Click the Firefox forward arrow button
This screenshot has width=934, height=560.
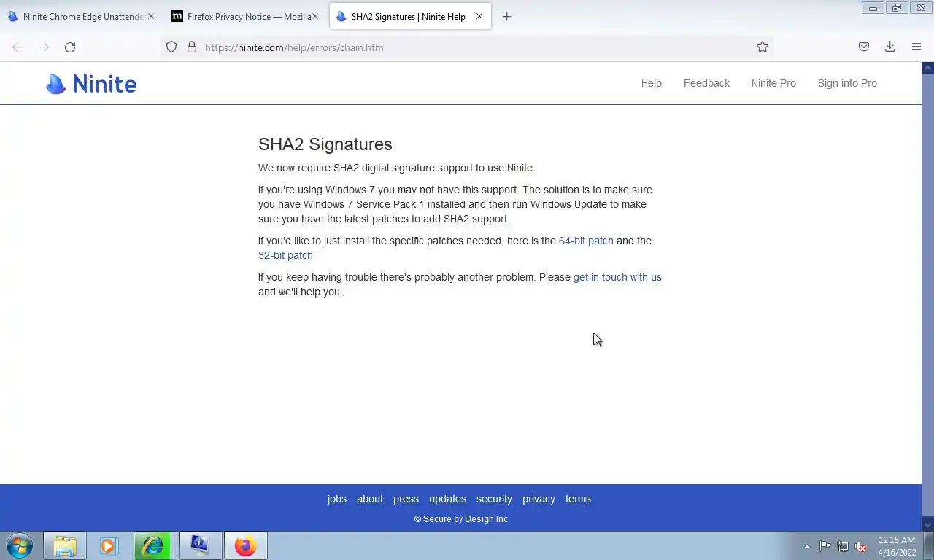44,47
